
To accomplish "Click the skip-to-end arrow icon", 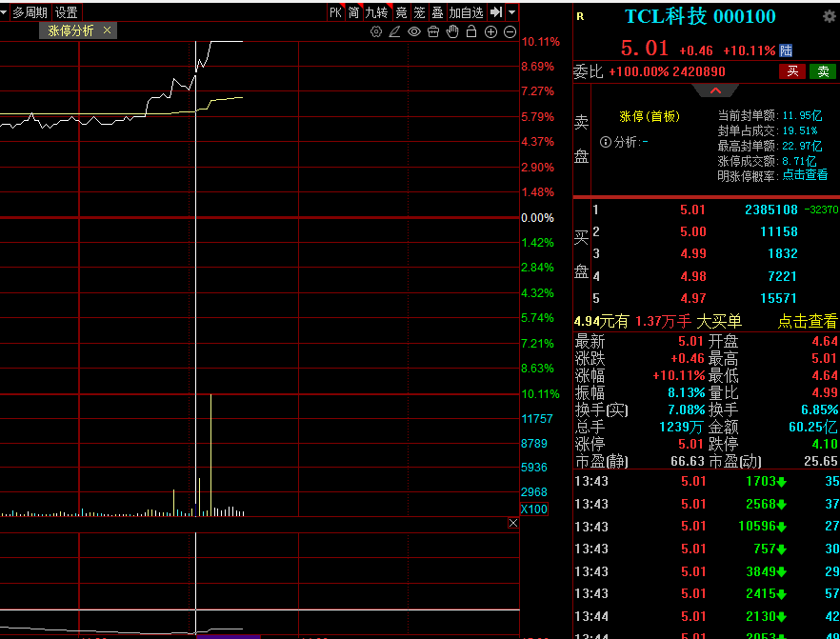I will (496, 11).
